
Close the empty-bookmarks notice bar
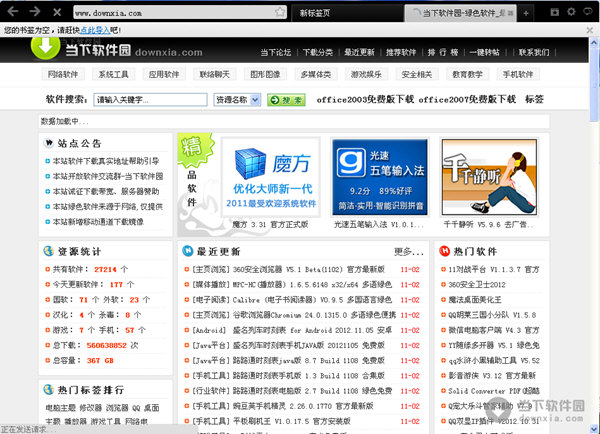point(590,30)
